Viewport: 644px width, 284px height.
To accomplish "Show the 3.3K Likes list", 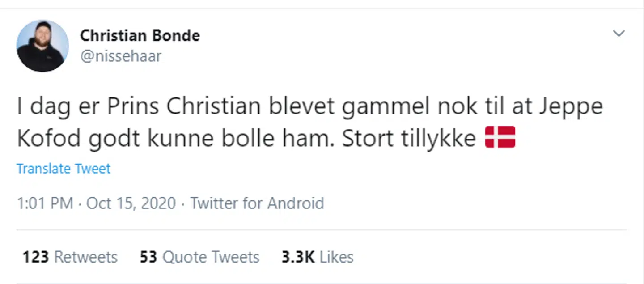I will click(x=318, y=257).
